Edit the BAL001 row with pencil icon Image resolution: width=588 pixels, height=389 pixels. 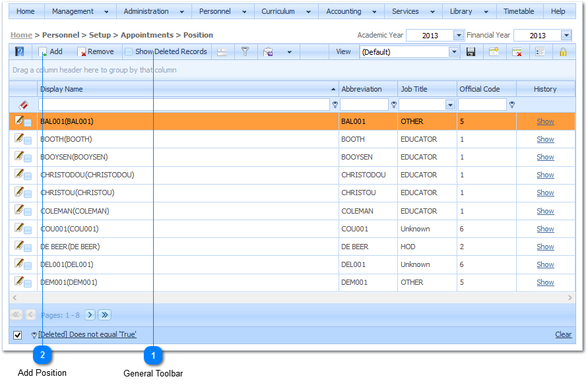click(x=18, y=120)
